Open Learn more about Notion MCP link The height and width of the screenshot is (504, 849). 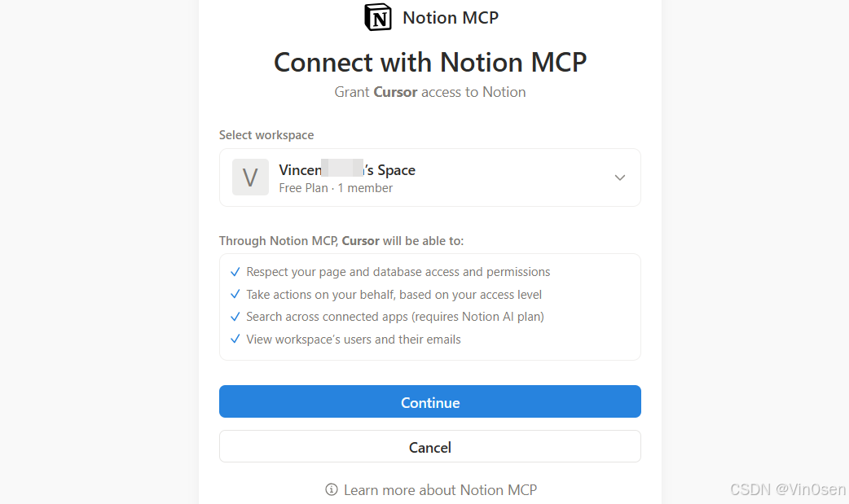click(x=440, y=490)
